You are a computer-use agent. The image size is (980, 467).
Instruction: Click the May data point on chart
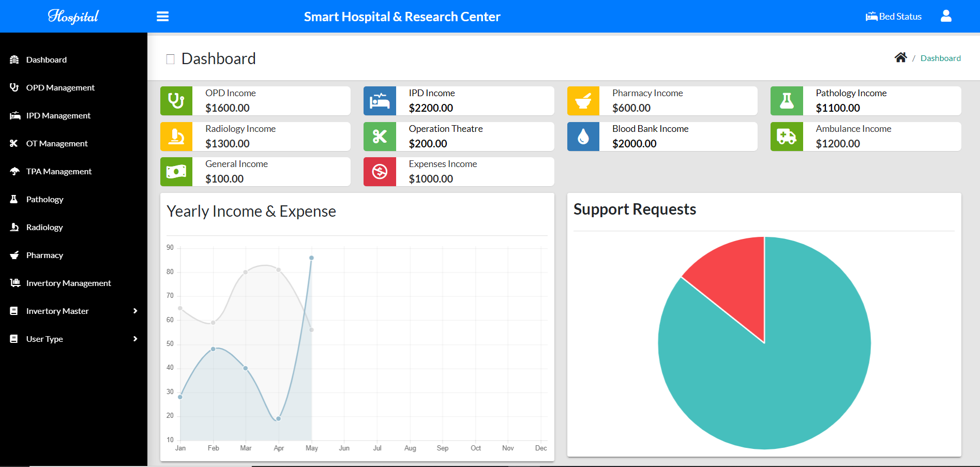coord(311,258)
